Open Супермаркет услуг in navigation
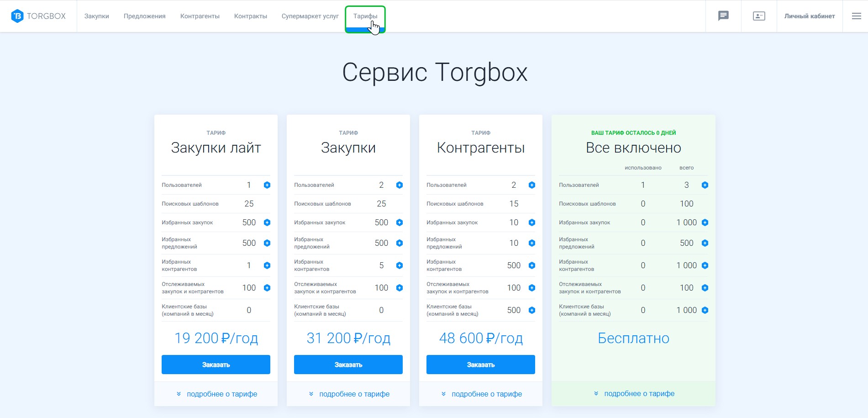 coord(310,16)
